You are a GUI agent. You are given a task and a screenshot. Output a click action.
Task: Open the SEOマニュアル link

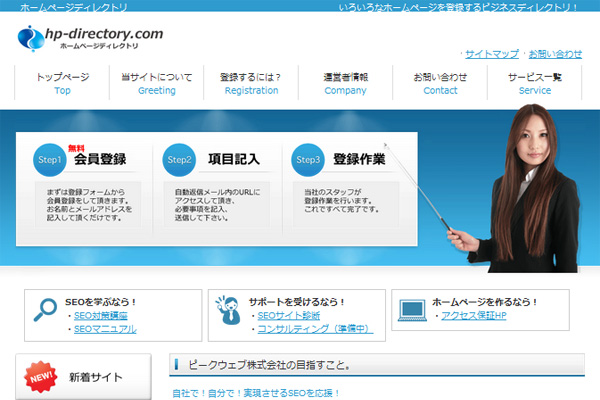pos(105,329)
